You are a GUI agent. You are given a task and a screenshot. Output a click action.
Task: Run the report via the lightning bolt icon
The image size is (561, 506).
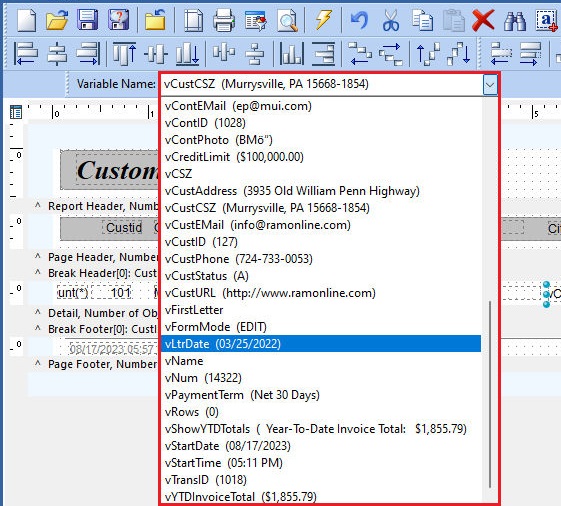[323, 20]
